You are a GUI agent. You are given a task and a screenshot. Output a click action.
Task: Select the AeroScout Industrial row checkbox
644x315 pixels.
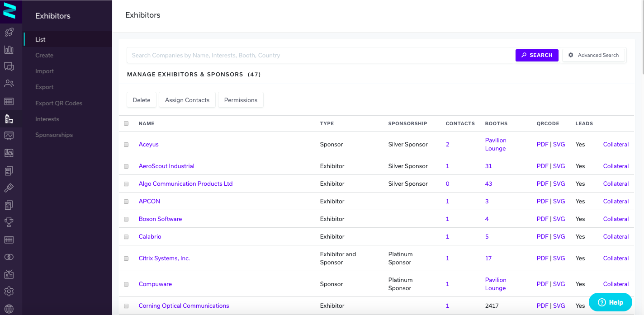tap(126, 166)
